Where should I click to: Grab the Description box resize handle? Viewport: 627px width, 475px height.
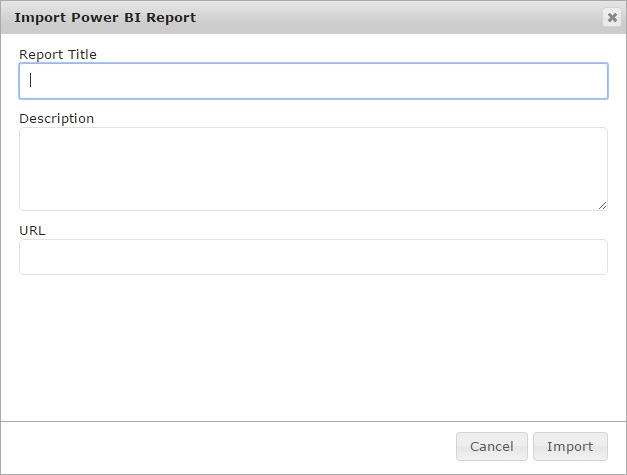[x=601, y=205]
